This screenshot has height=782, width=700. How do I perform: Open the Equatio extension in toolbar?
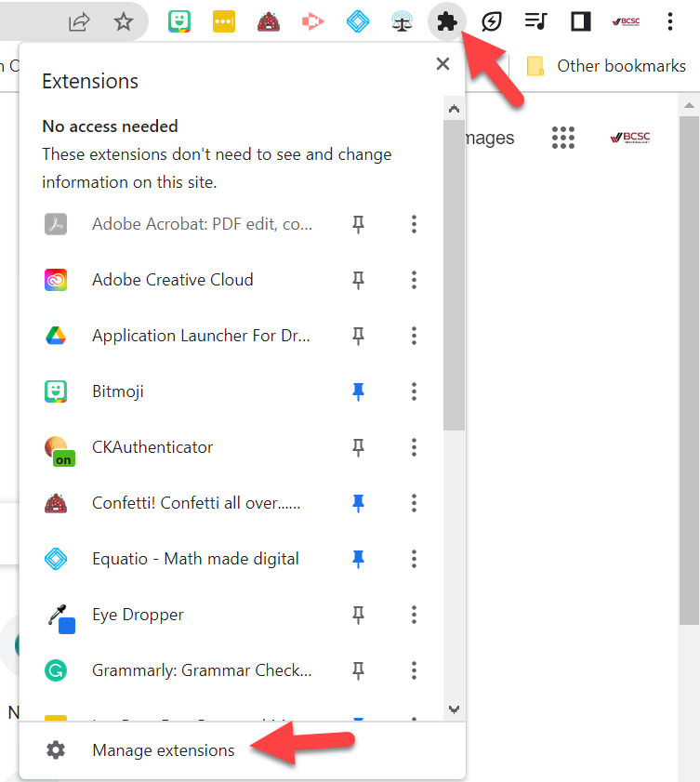click(358, 22)
